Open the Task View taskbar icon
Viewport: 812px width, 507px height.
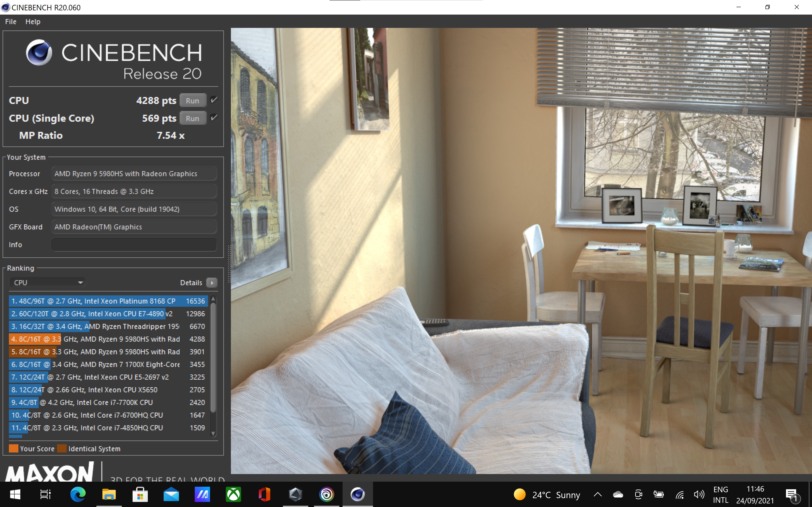tap(46, 494)
